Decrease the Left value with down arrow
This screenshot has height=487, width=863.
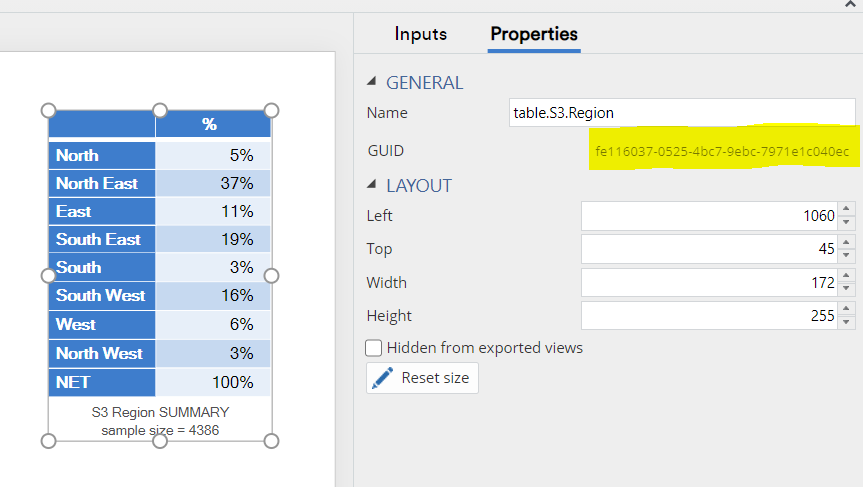coord(847,222)
